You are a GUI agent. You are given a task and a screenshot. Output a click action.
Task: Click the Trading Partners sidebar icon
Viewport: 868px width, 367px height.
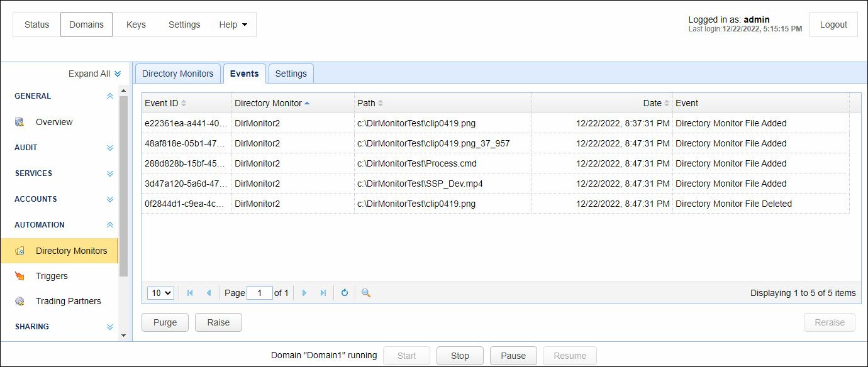[19, 301]
